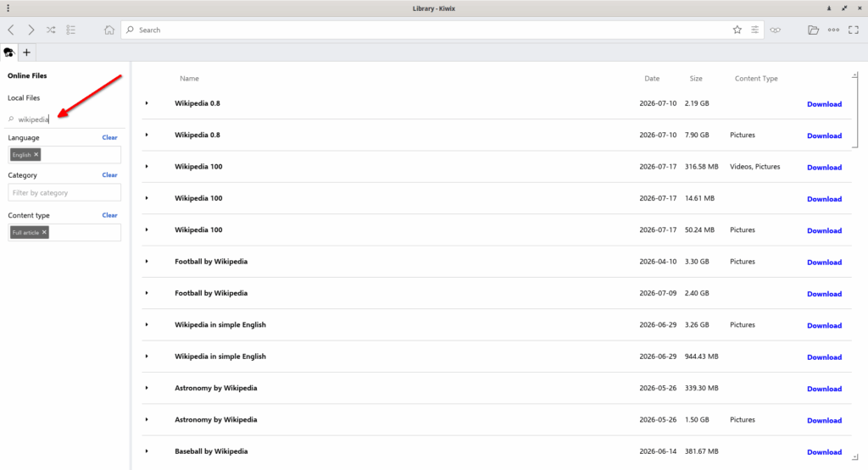Expand the 7.90 GB Wikipedia 0.8 row
This screenshot has height=470, width=868.
point(147,135)
